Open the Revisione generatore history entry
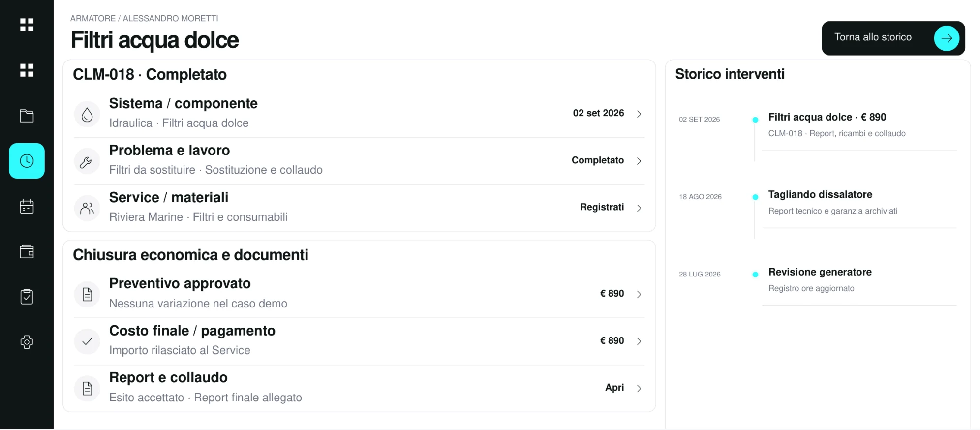The height and width of the screenshot is (430, 980). (x=859, y=279)
